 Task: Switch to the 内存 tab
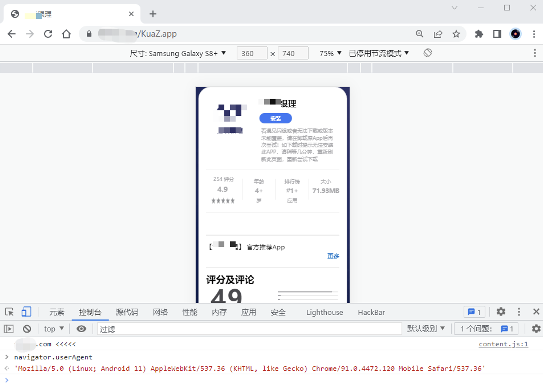[x=219, y=312]
